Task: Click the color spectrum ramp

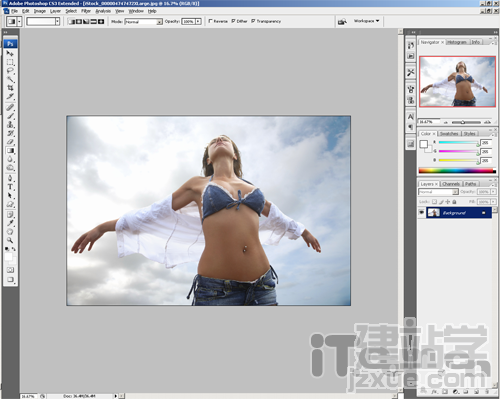Action: point(457,171)
